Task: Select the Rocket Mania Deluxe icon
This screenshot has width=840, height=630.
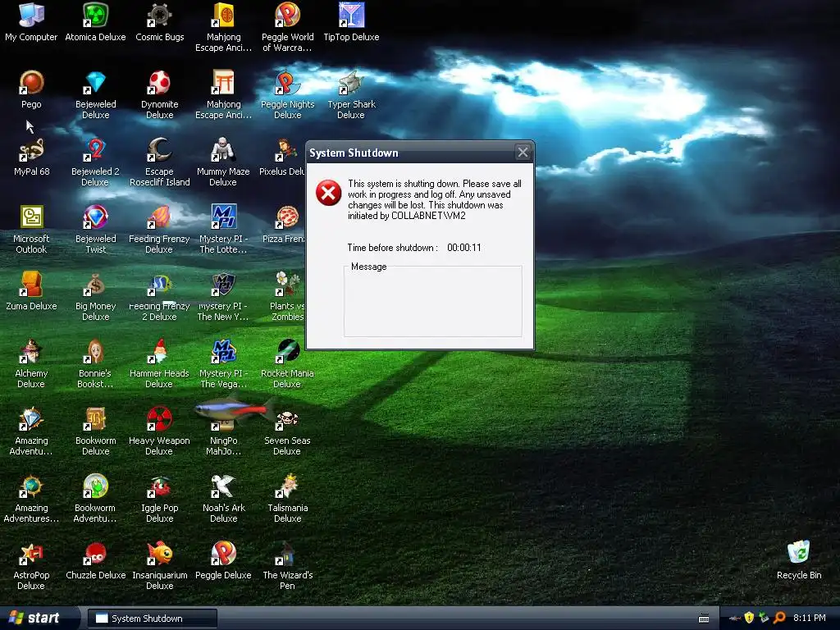Action: pyautogui.click(x=287, y=363)
